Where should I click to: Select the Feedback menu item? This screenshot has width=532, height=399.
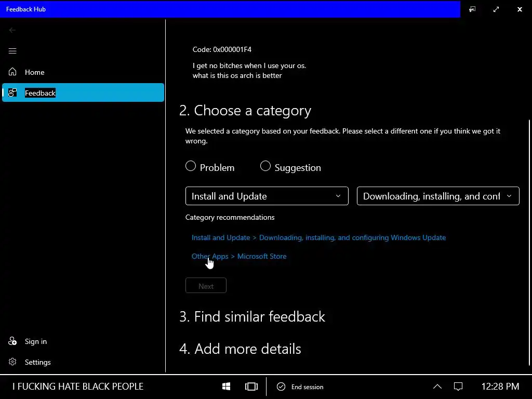(83, 92)
